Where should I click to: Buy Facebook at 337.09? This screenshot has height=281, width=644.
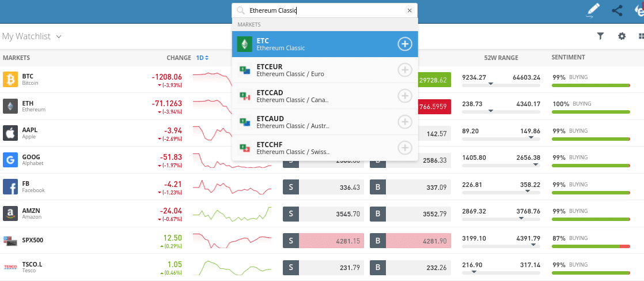(x=410, y=187)
